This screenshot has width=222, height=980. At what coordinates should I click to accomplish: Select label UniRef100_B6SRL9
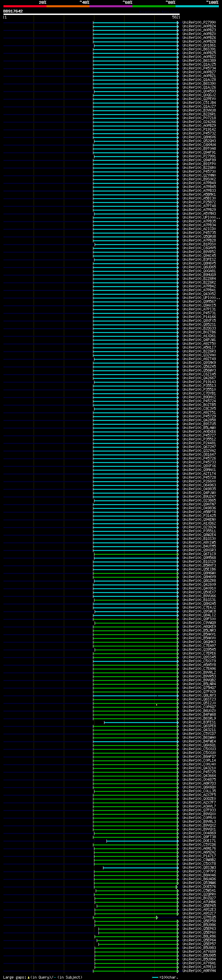[x=199, y=718]
